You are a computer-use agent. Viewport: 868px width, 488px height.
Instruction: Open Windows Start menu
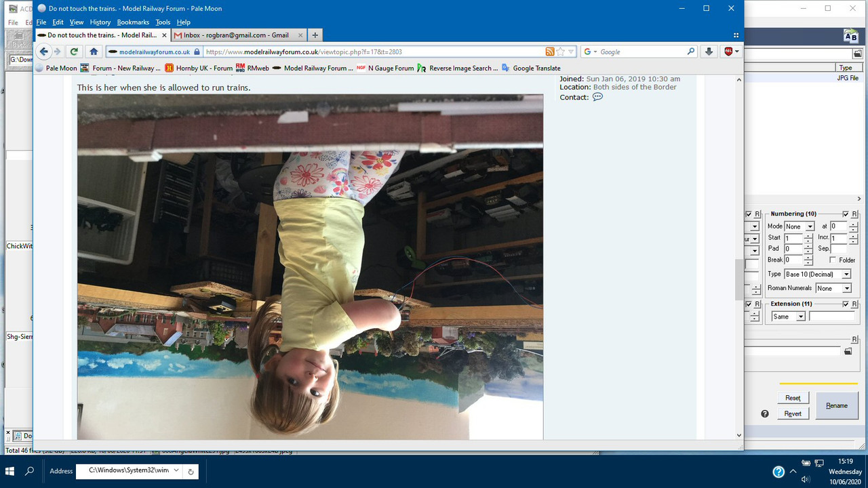11,471
